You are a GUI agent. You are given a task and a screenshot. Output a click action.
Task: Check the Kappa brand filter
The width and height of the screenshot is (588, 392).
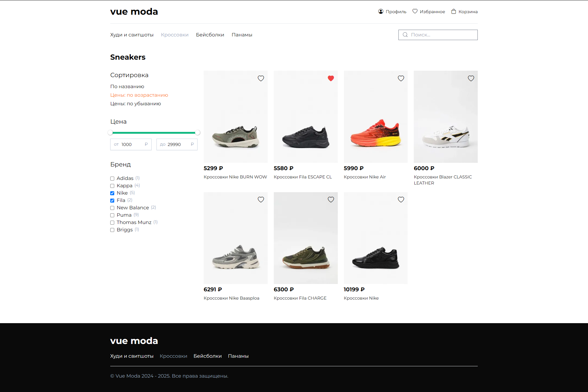point(112,186)
